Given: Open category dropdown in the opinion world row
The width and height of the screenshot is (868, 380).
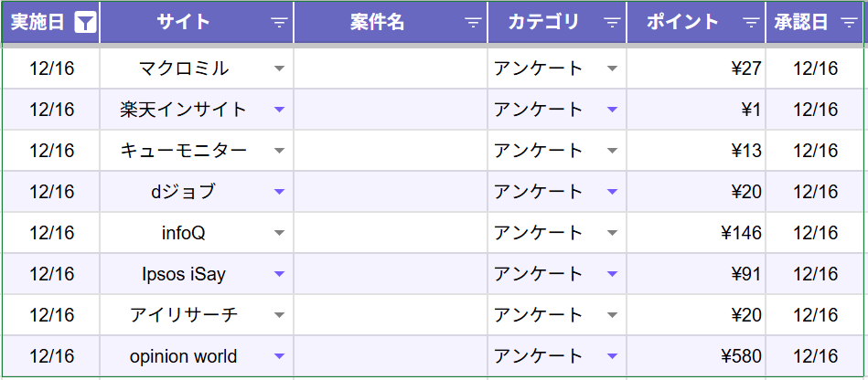Looking at the screenshot, I should [612, 356].
